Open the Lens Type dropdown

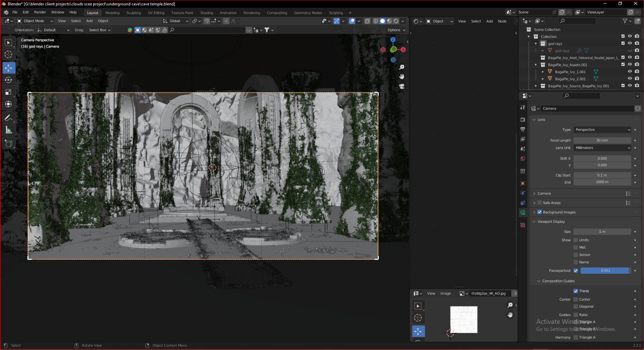(602, 130)
